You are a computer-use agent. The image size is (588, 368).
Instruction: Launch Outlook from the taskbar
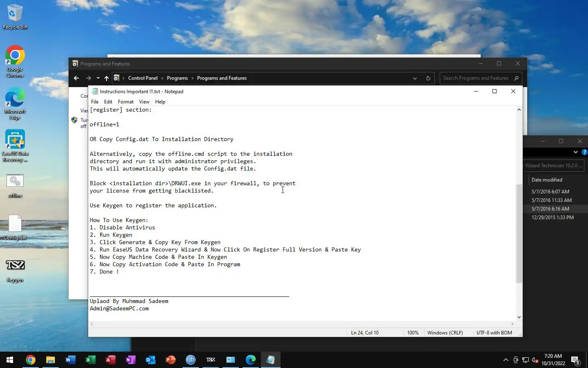[150, 360]
